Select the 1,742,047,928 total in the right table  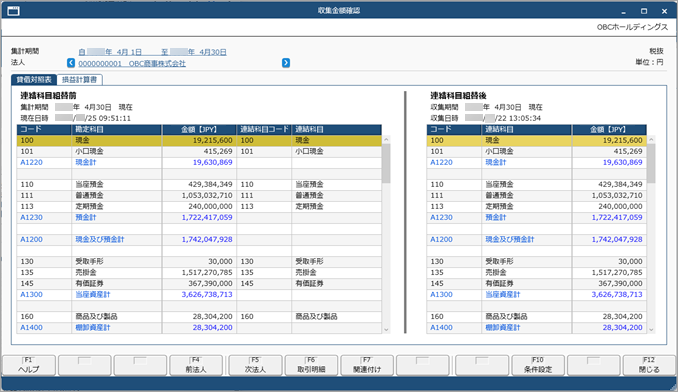[x=617, y=239]
